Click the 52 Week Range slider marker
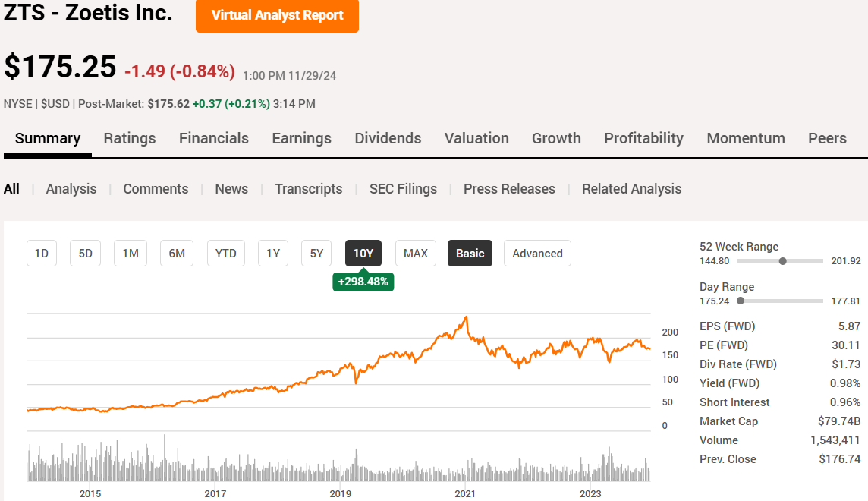 (x=783, y=261)
